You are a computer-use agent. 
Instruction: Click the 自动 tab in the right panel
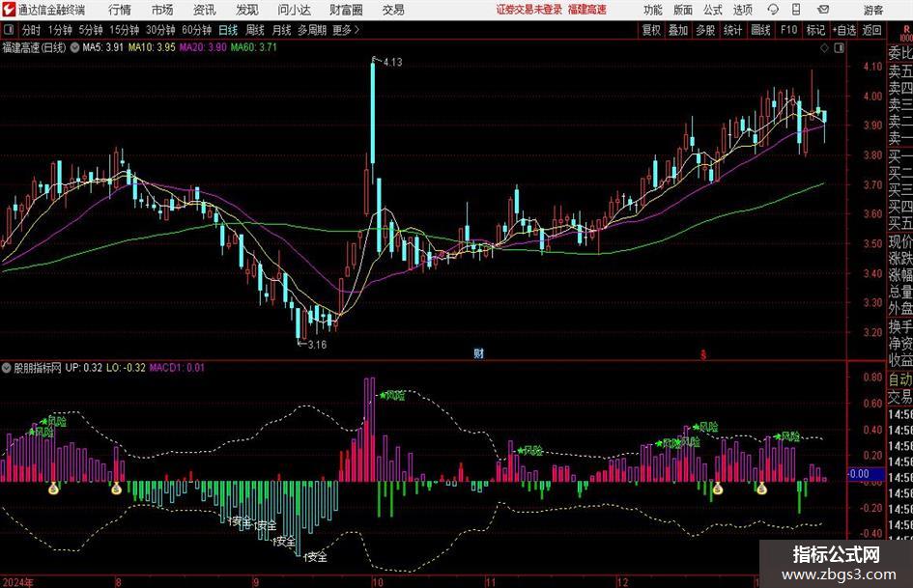point(900,379)
